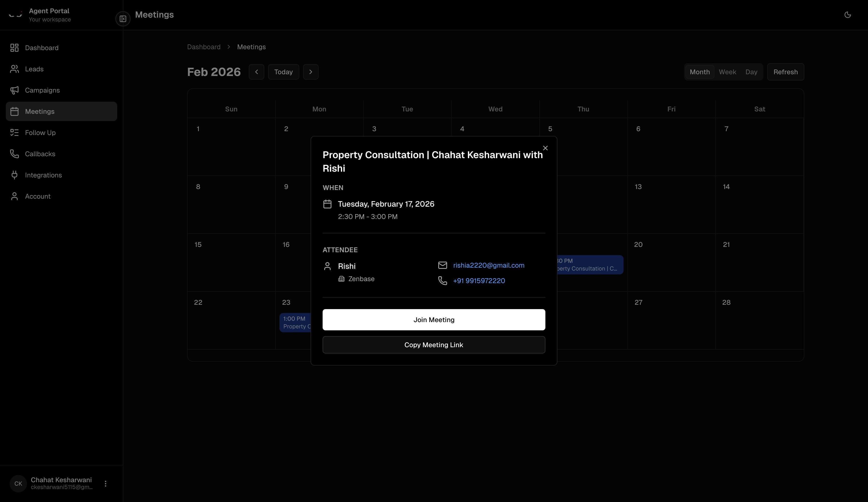Select the Callbacks phone icon
This screenshot has width=868, height=502.
click(x=14, y=154)
